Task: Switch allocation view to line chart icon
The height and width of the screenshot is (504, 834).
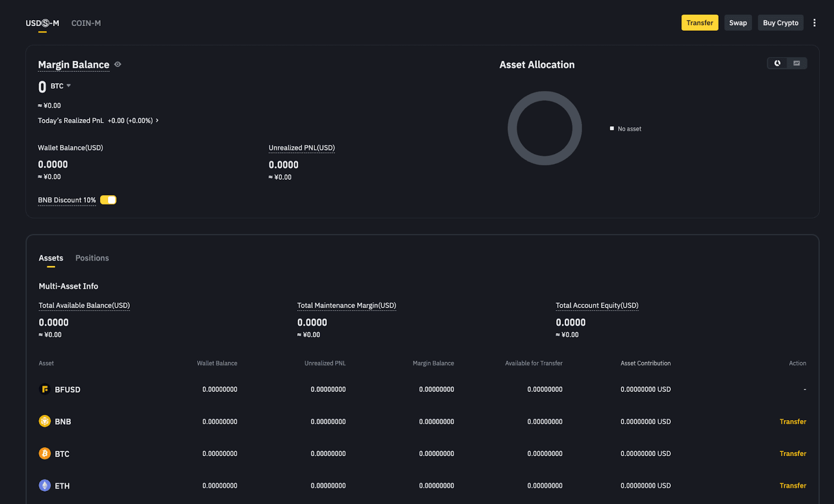Action: pyautogui.click(x=796, y=63)
